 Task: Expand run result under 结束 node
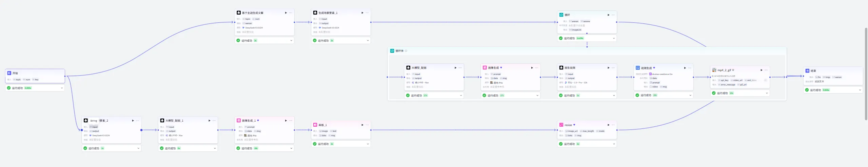click(x=860, y=90)
